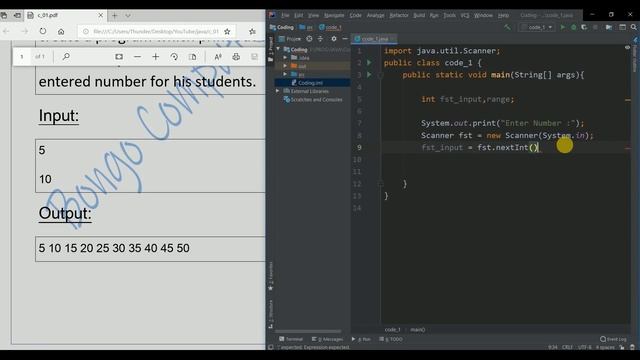Open Project panel settings gear

coord(334,39)
